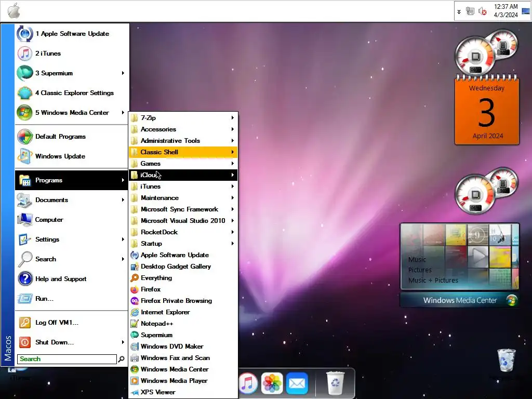Screen dimensions: 532x399
Task: Launch iTunes from recent programs
Action: (72, 54)
